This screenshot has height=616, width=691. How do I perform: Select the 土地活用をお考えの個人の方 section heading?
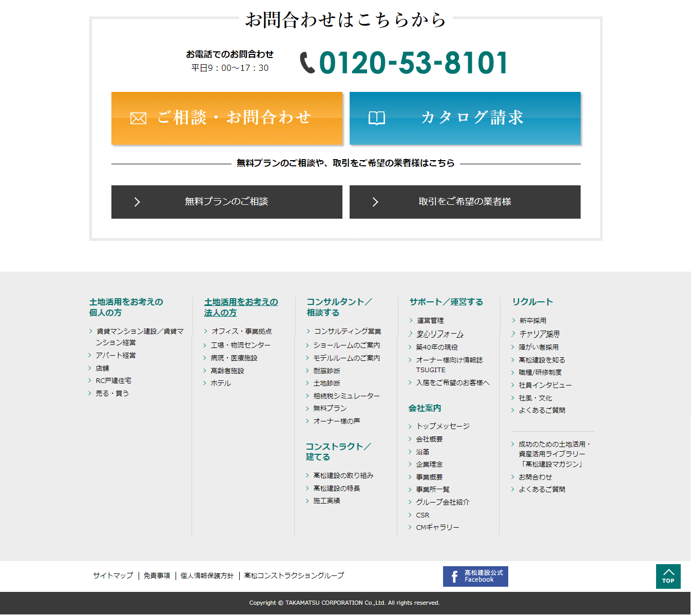coord(126,307)
